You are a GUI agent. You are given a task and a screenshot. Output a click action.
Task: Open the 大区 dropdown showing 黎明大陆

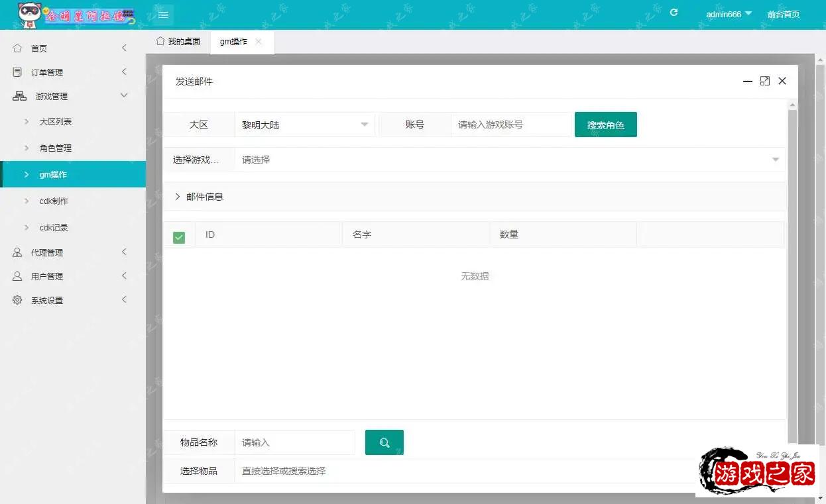coord(304,125)
